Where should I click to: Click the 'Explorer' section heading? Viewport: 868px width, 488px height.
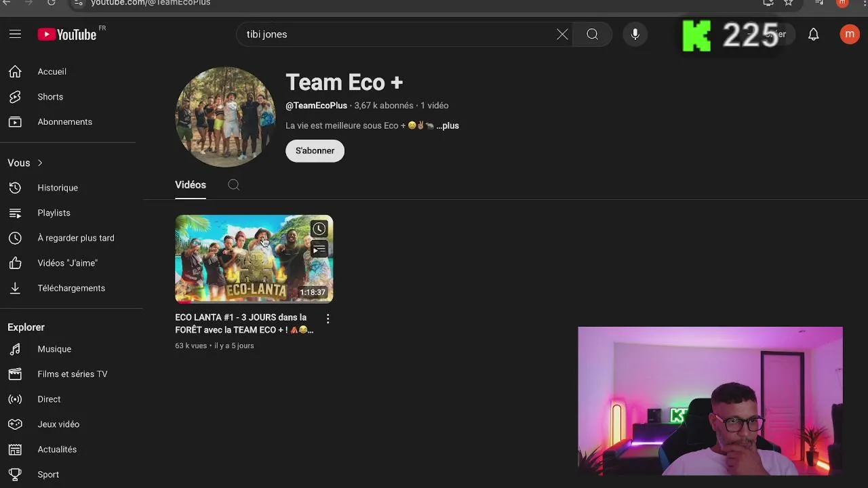click(26, 327)
